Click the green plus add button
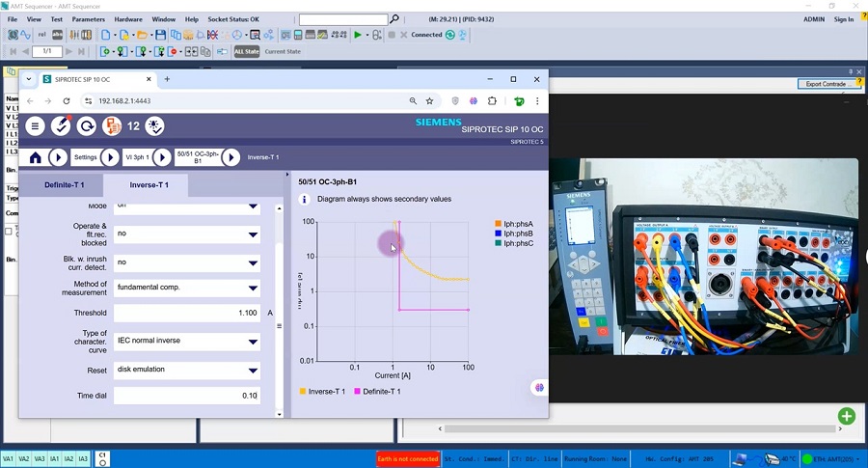868x468 pixels. (846, 416)
